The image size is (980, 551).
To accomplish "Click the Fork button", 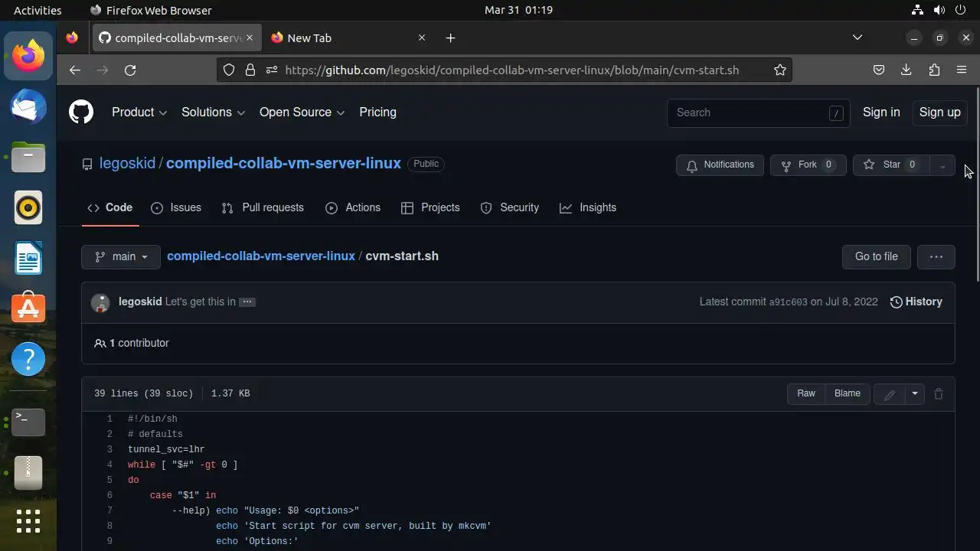I will (808, 165).
